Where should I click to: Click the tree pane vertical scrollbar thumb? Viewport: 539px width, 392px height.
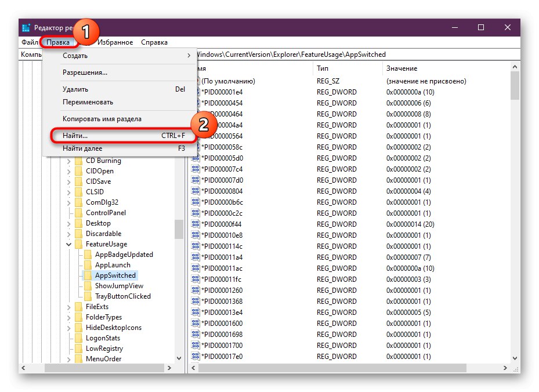point(179,229)
